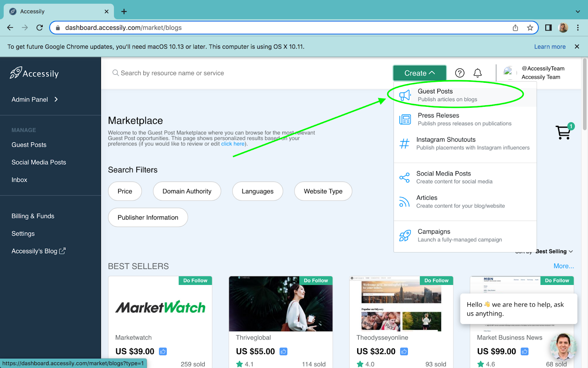588x368 pixels.
Task: Click the newspaper icon beside Press Releses
Action: 405,119
